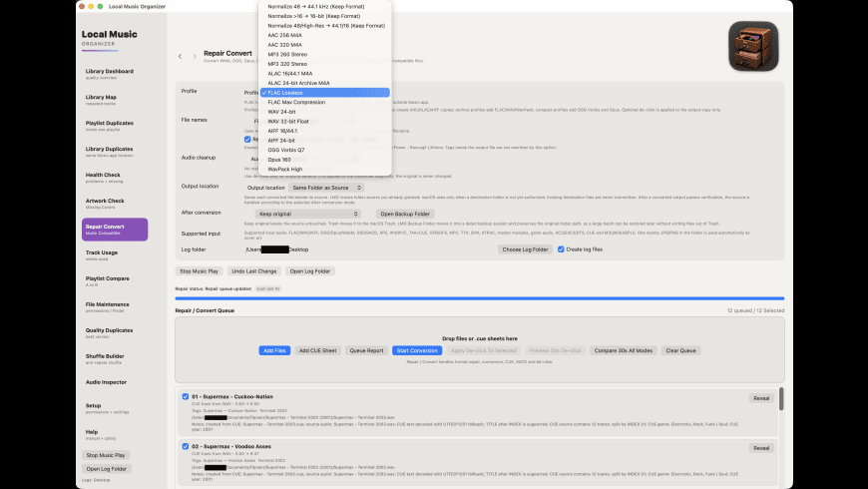Image resolution: width=868 pixels, height=489 pixels.
Task: Select AIFF 16/44.1 profile
Action: point(325,131)
